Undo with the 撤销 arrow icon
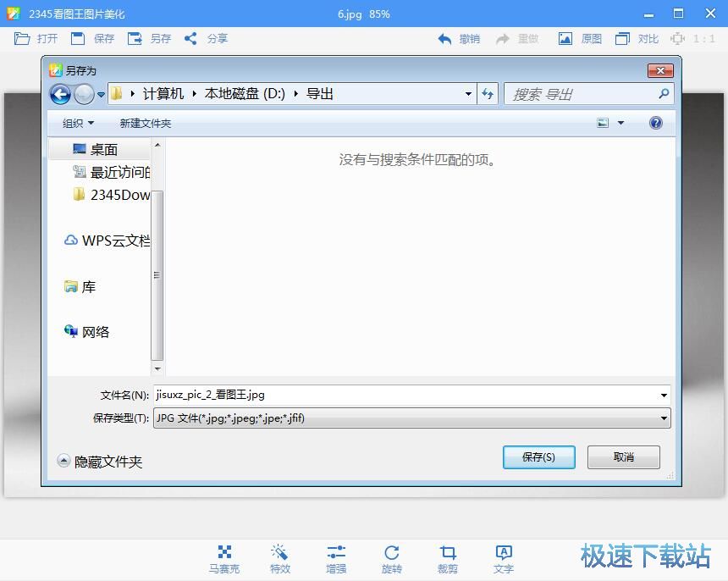728x581 pixels. [x=444, y=39]
